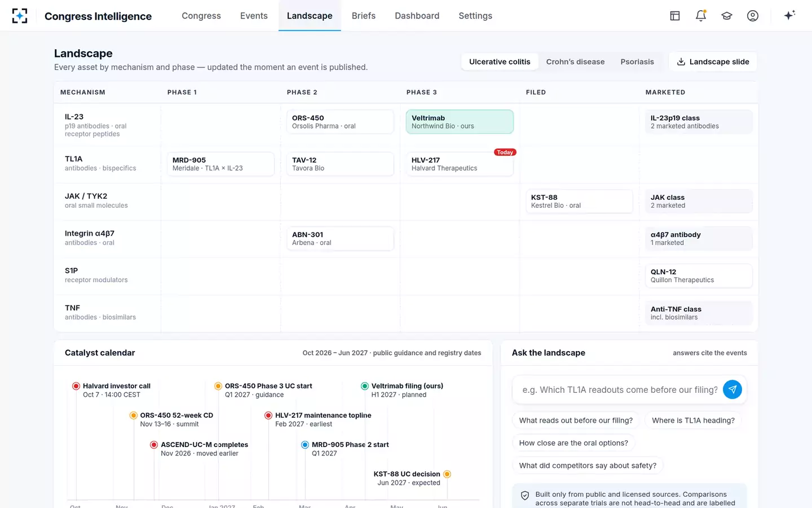The width and height of the screenshot is (812, 508).
Task: Go to the Briefs tab
Action: tap(364, 16)
